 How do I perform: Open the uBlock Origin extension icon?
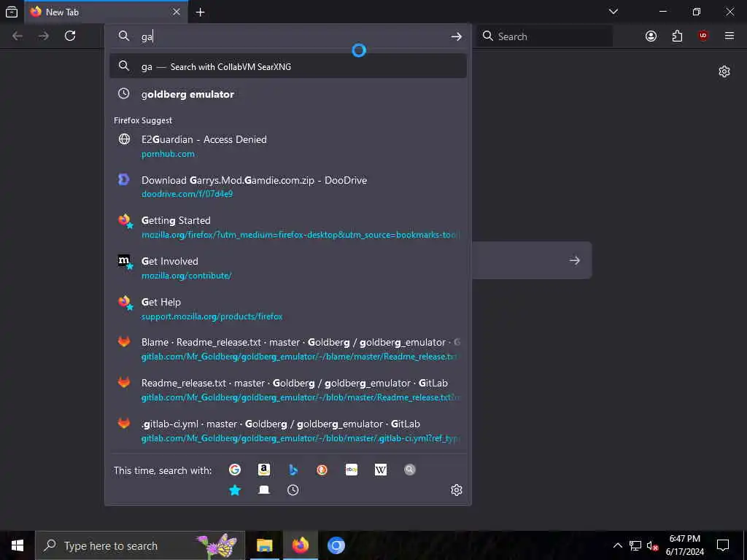pyautogui.click(x=703, y=36)
